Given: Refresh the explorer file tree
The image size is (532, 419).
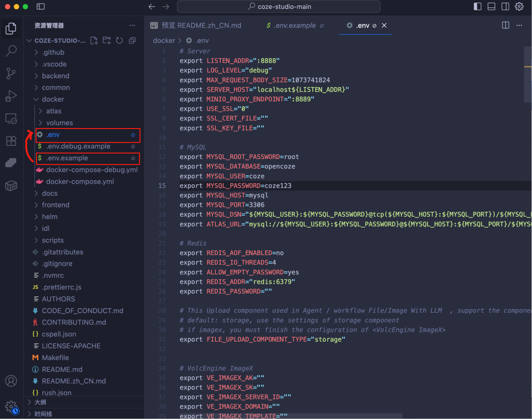Looking at the screenshot, I should pos(119,41).
